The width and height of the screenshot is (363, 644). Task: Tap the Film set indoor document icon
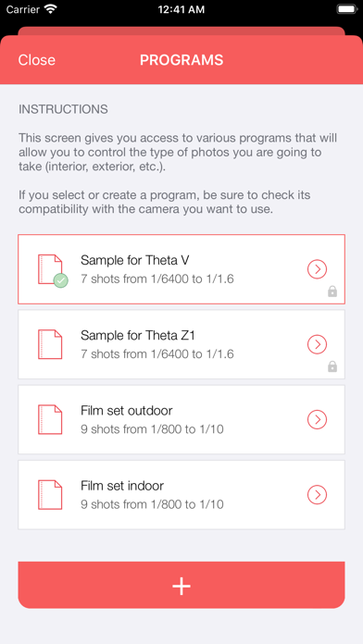(50, 494)
